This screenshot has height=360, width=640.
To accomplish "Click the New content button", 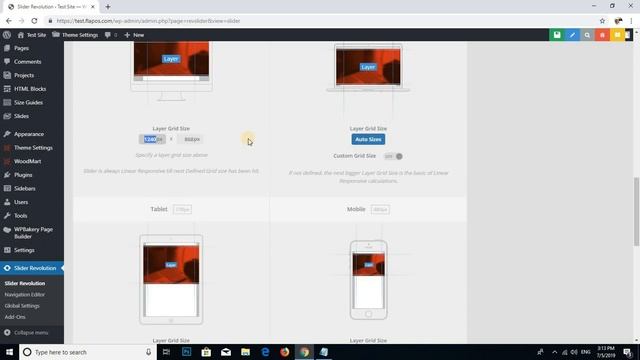I will coord(134,35).
